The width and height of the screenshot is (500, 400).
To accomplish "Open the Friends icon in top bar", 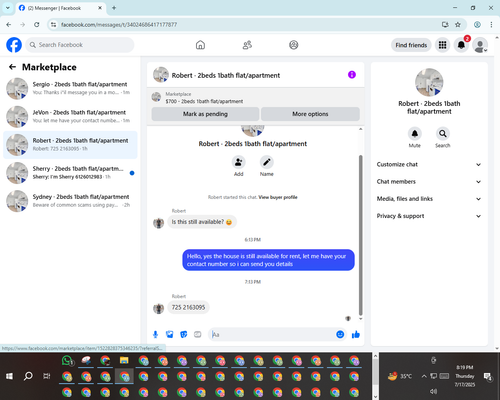I will [247, 45].
